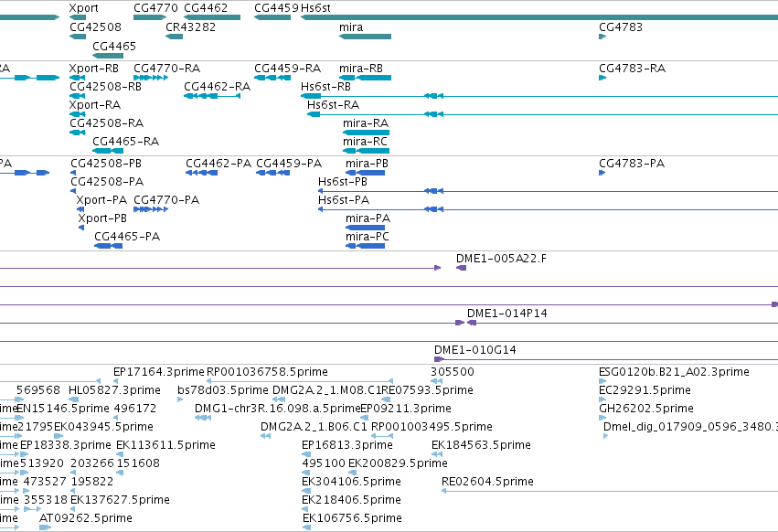Click the CG42508-RB transcript label
The image size is (778, 532).
pyautogui.click(x=105, y=87)
